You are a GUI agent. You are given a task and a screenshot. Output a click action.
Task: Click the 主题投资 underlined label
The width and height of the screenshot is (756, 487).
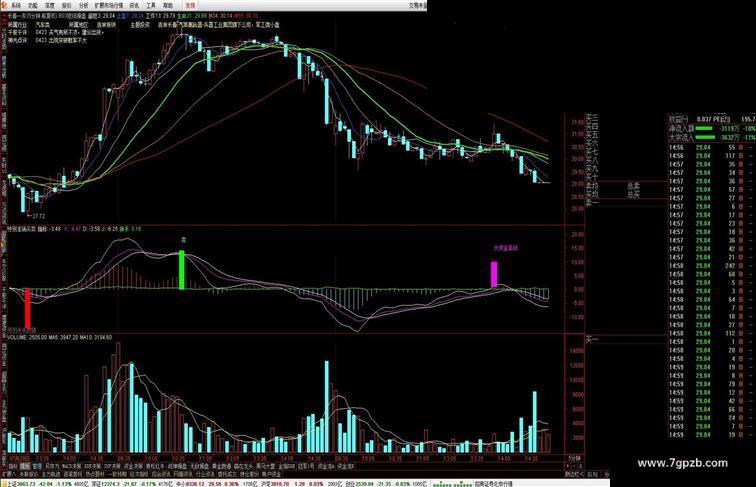pyautogui.click(x=140, y=24)
